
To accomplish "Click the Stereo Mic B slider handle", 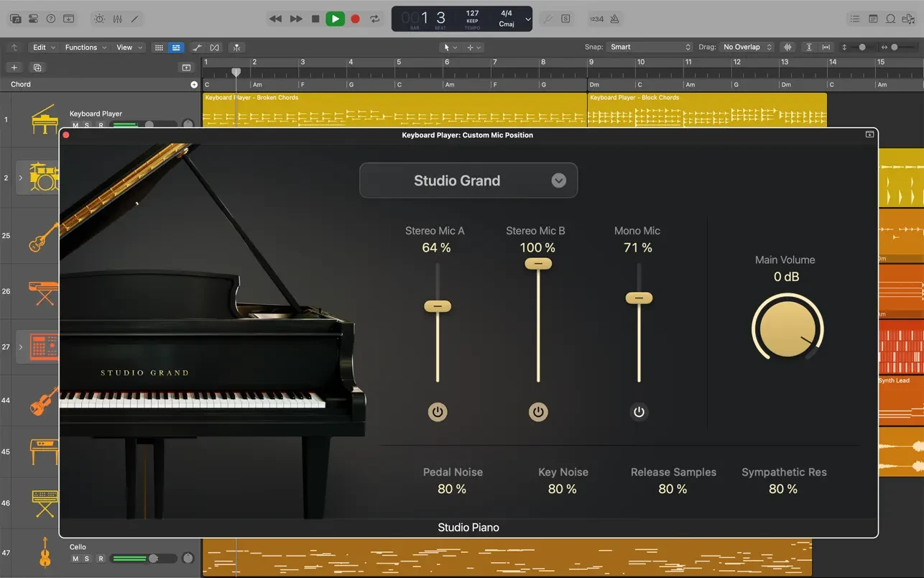I will pyautogui.click(x=538, y=264).
